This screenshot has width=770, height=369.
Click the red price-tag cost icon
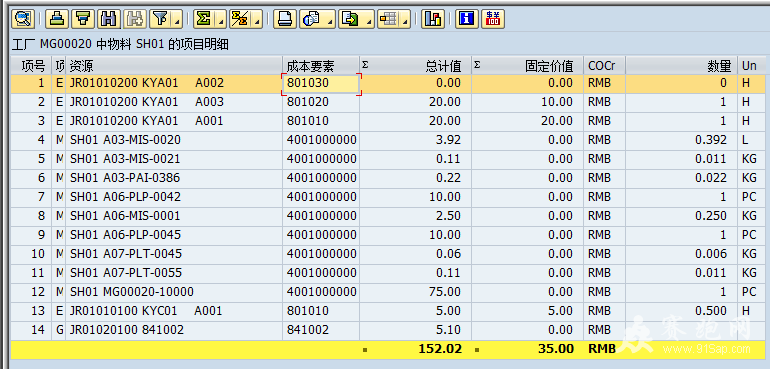(493, 19)
